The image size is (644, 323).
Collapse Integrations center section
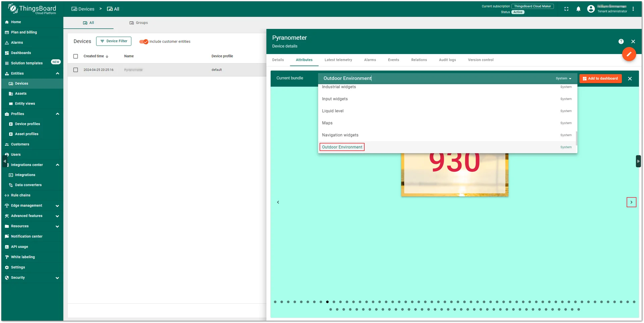[x=57, y=165]
